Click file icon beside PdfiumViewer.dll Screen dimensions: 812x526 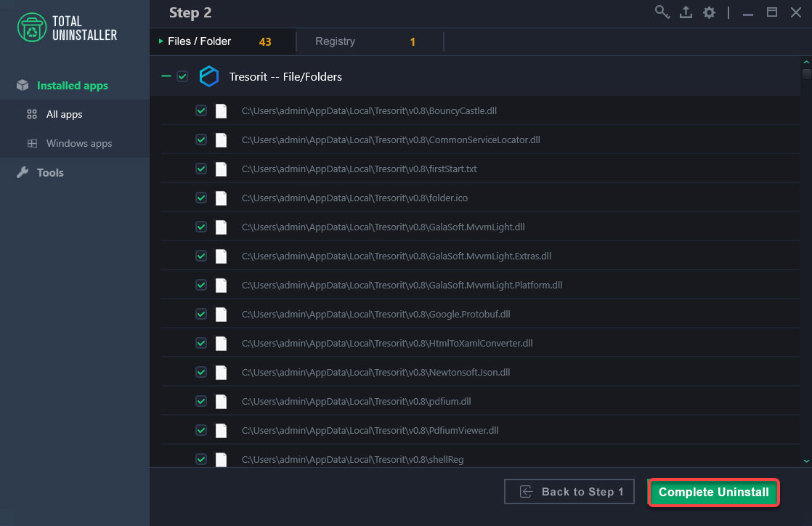click(221, 430)
